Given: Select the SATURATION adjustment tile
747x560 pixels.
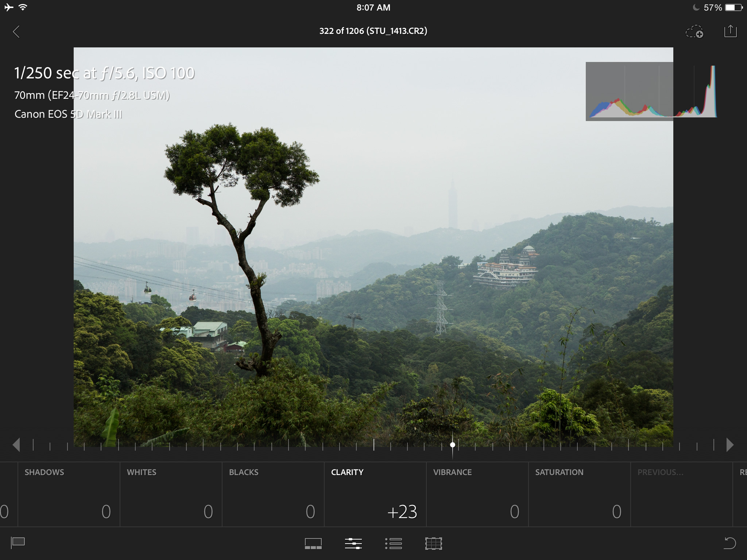Looking at the screenshot, I should tap(580, 494).
